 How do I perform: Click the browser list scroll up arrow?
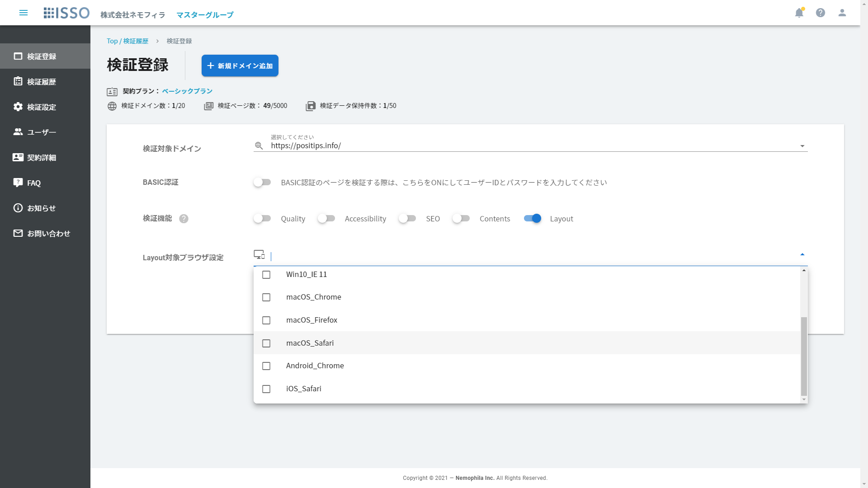pyautogui.click(x=804, y=270)
